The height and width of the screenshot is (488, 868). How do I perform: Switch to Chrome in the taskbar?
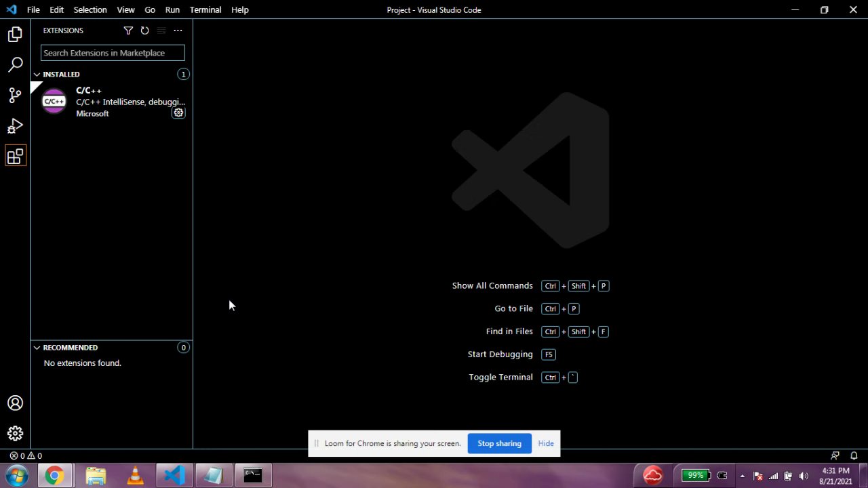pyautogui.click(x=54, y=476)
